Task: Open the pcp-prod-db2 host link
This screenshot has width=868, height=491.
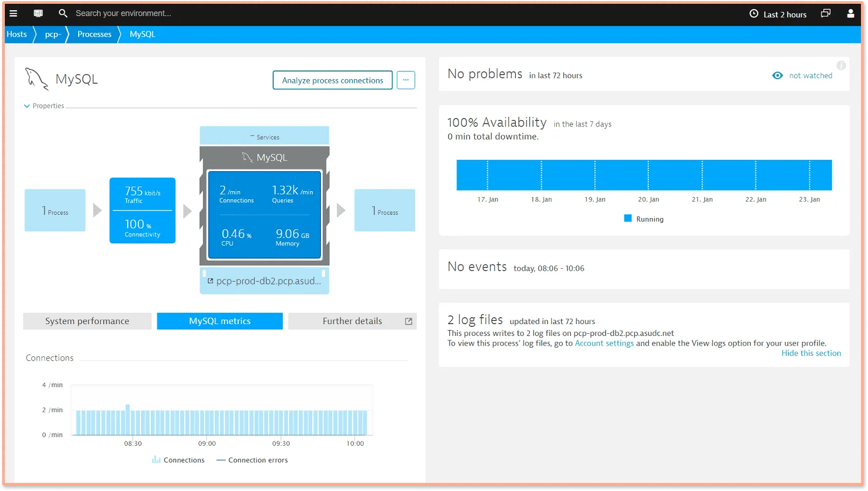Action: tap(268, 281)
